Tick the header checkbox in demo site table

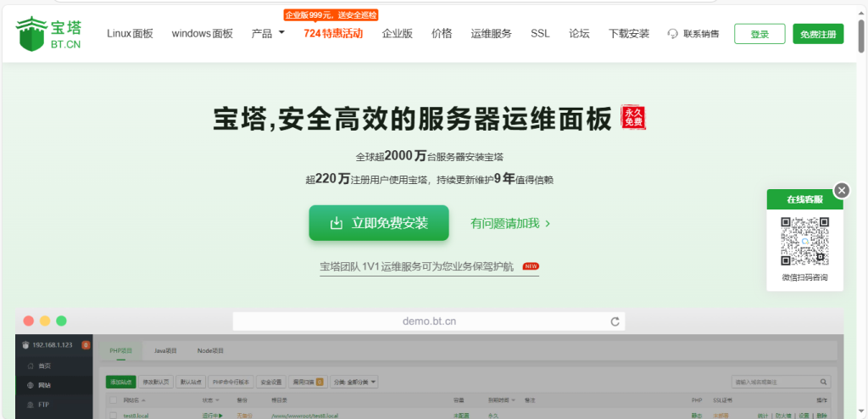tap(113, 400)
